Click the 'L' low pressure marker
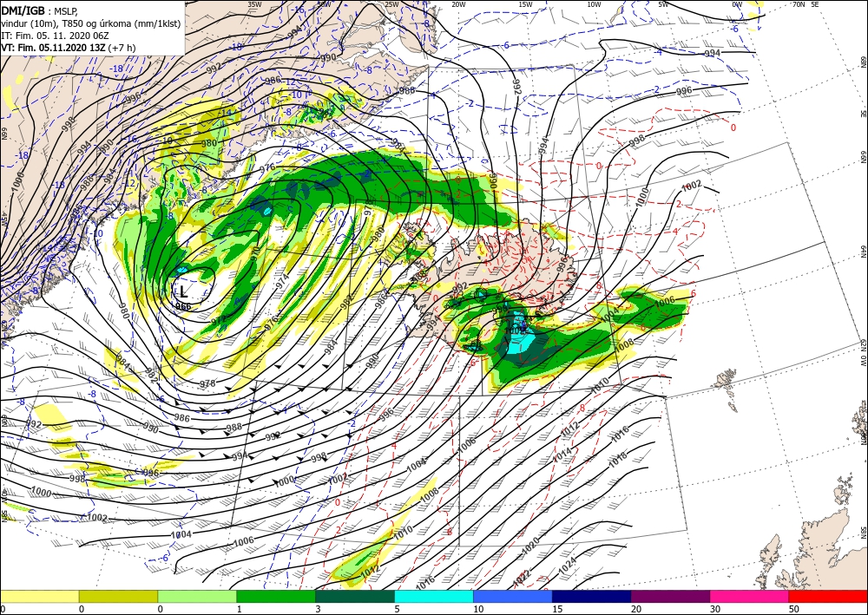The width and height of the screenshot is (868, 615). [184, 291]
